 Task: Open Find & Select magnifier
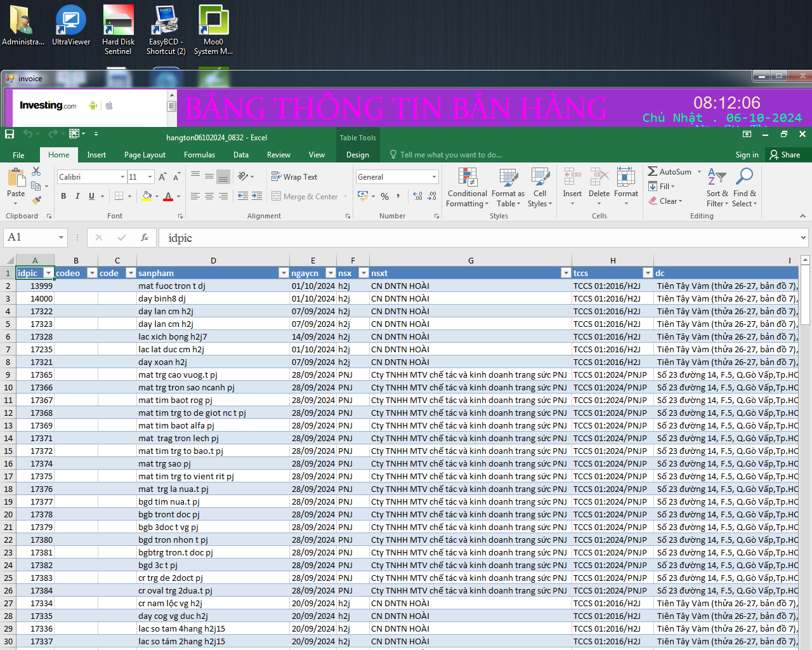pos(744,188)
